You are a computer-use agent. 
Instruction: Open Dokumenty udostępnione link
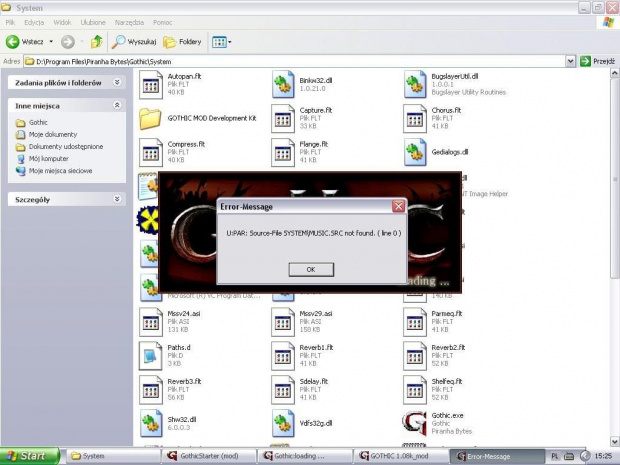pyautogui.click(x=66, y=147)
